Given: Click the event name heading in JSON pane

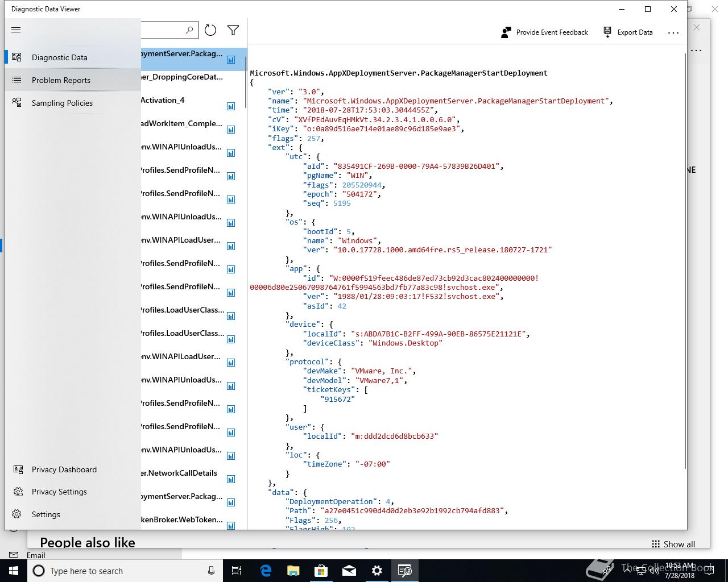Looking at the screenshot, I should tap(399, 73).
